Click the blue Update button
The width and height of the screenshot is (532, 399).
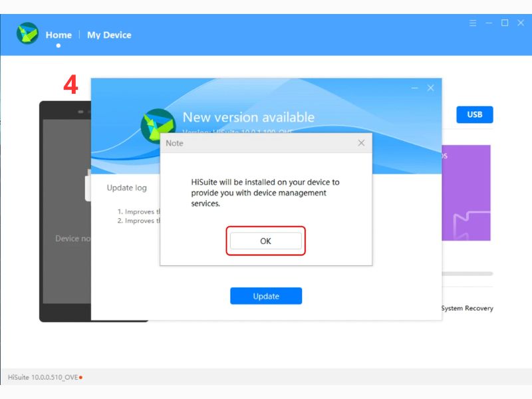266,296
